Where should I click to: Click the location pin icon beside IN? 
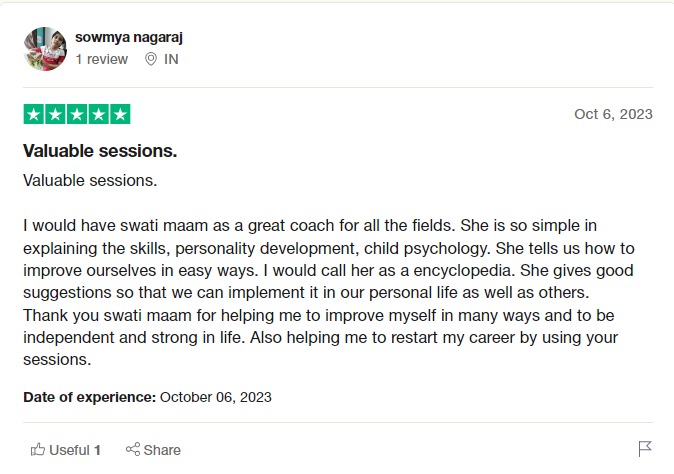151,59
